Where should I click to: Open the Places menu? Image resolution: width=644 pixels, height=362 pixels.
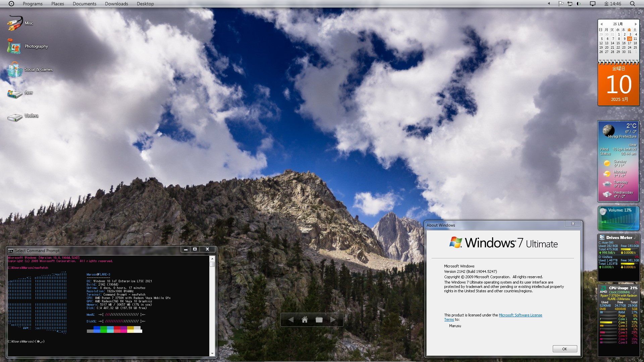pyautogui.click(x=58, y=4)
